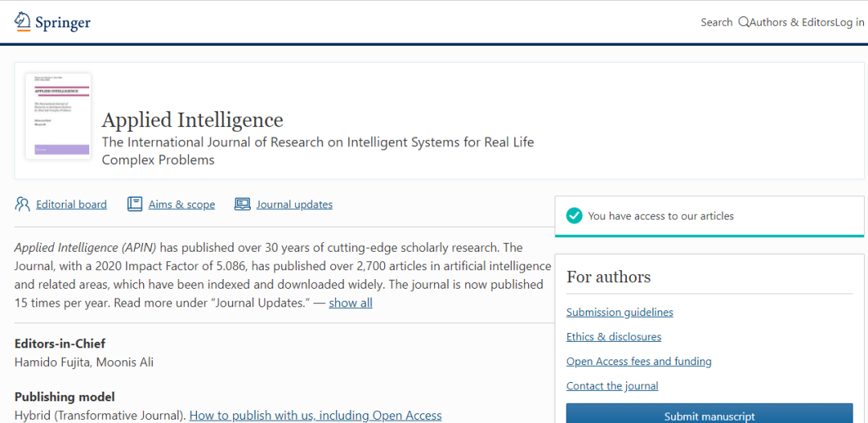Click the Springer horse logo
Image resolution: width=868 pixels, height=423 pixels.
23,22
